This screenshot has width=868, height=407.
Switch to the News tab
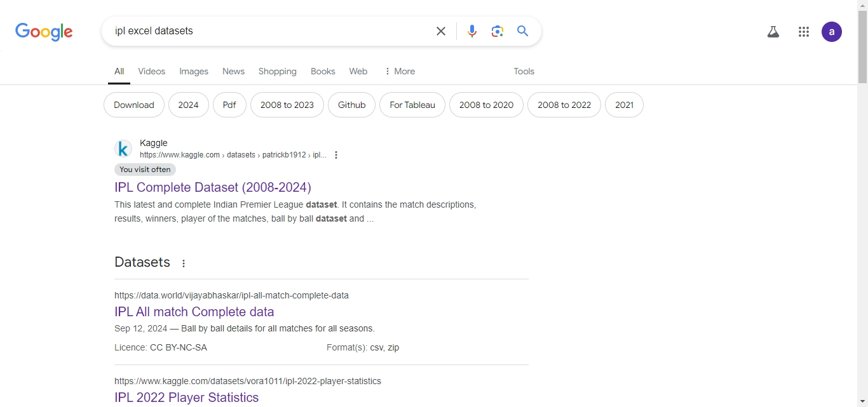(233, 71)
